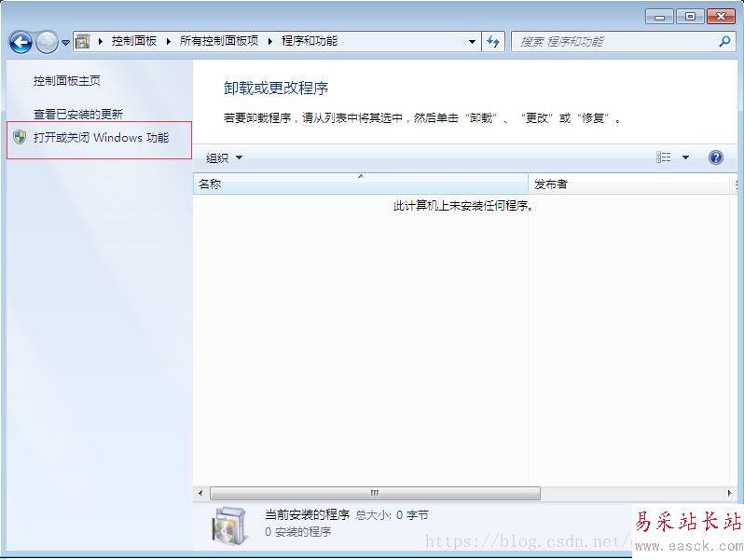The height and width of the screenshot is (560, 744).
Task: Sort by the 名称 column header
Action: click(x=361, y=184)
